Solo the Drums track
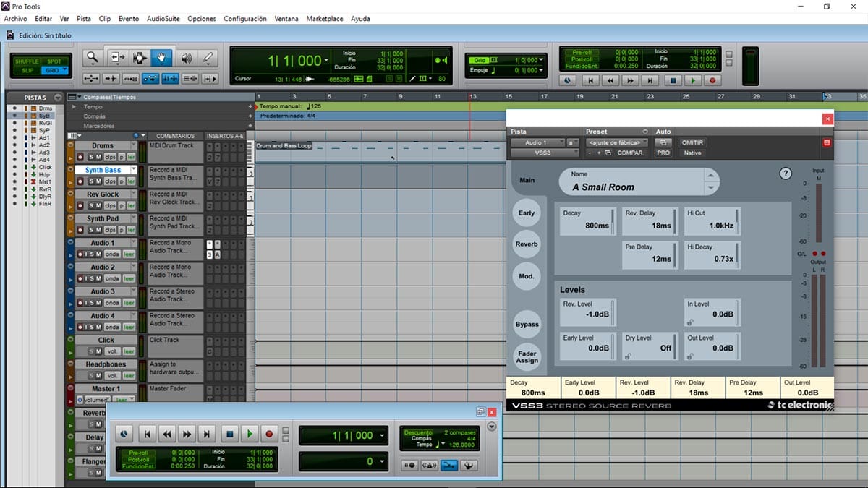The width and height of the screenshot is (868, 488). click(91, 157)
